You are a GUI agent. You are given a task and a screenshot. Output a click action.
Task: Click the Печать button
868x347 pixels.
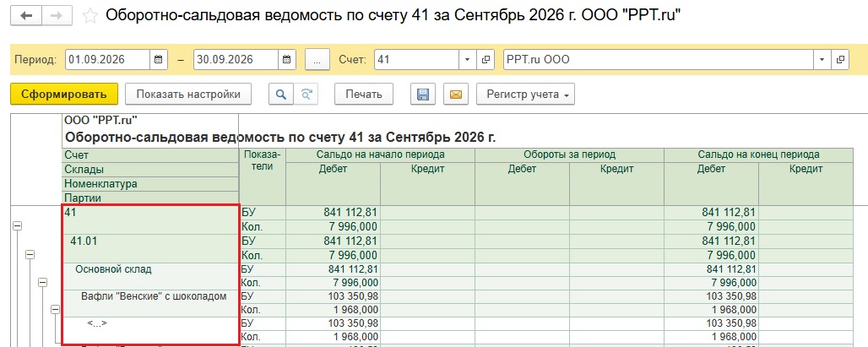click(364, 94)
